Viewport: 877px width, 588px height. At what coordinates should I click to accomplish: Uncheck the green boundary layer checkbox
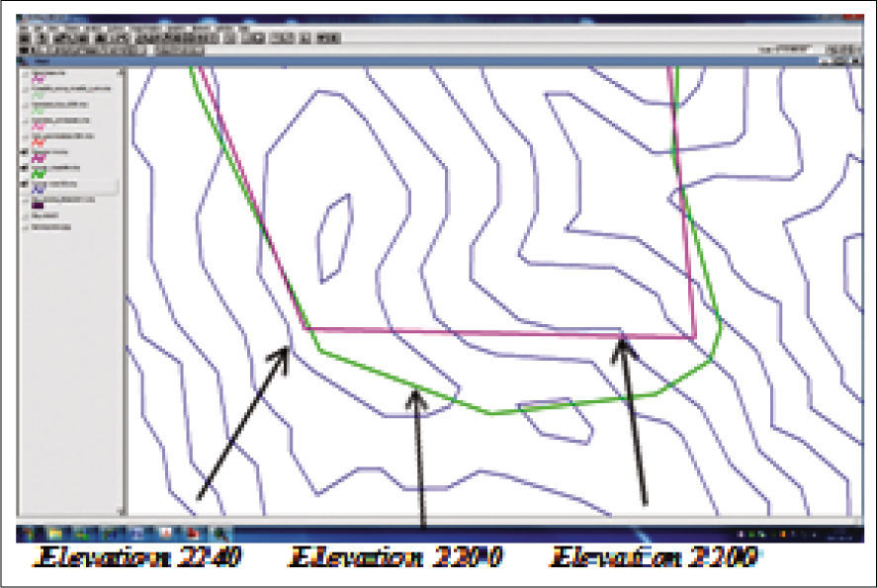[x=25, y=167]
